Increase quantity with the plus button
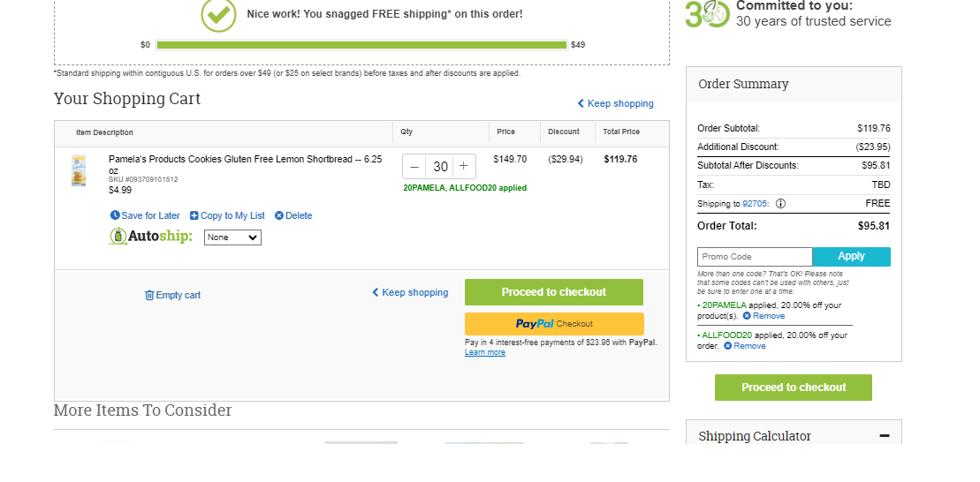This screenshot has width=980, height=482. tap(463, 166)
